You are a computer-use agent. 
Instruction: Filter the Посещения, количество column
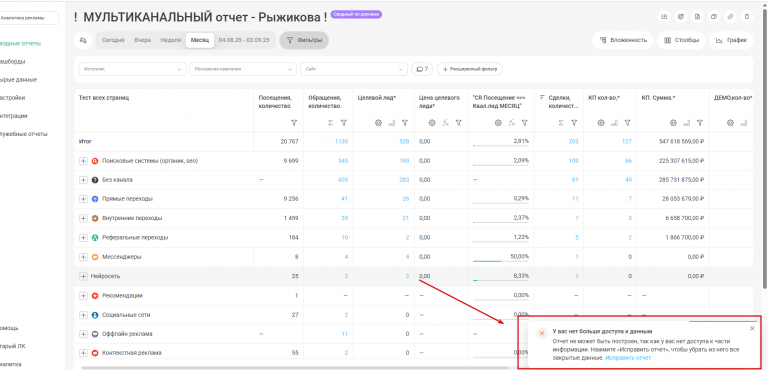tap(294, 123)
